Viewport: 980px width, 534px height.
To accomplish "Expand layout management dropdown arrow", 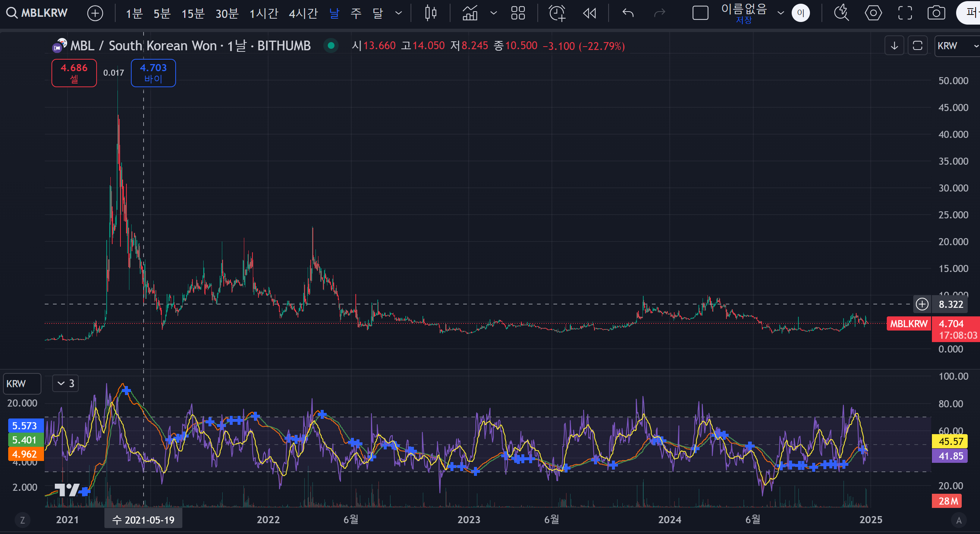I will click(x=780, y=13).
